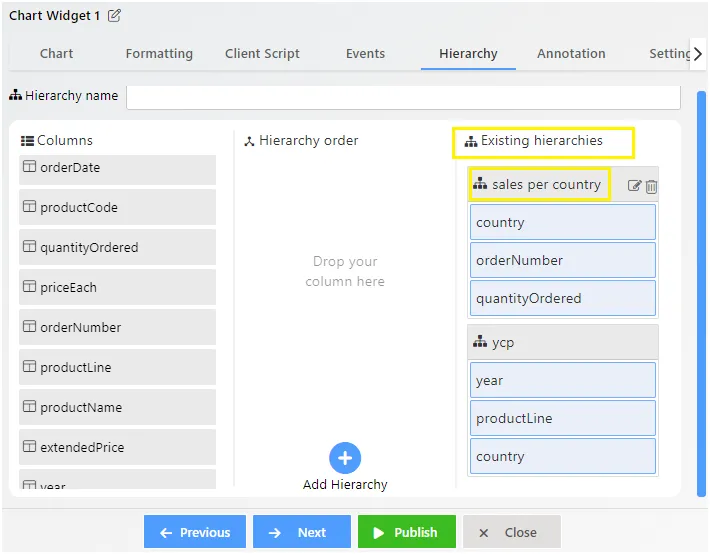Click the productCode column table icon
Screen dimensions: 710x554
29,207
